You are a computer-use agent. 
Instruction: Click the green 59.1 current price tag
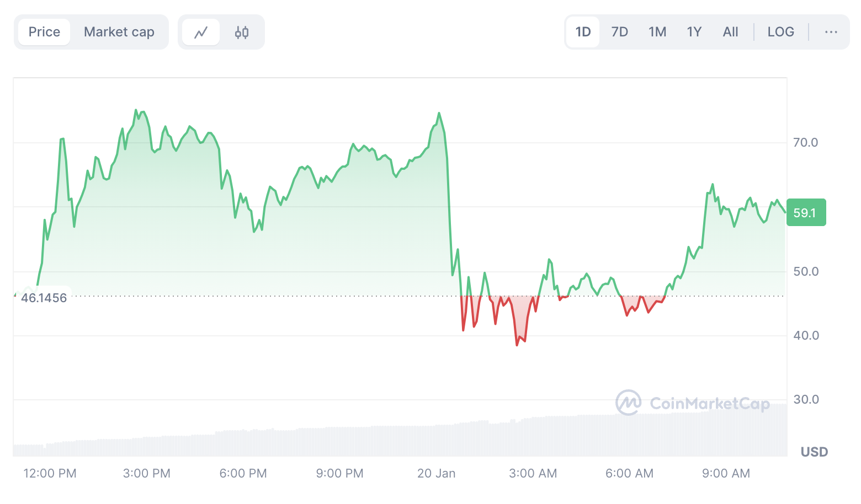(806, 212)
